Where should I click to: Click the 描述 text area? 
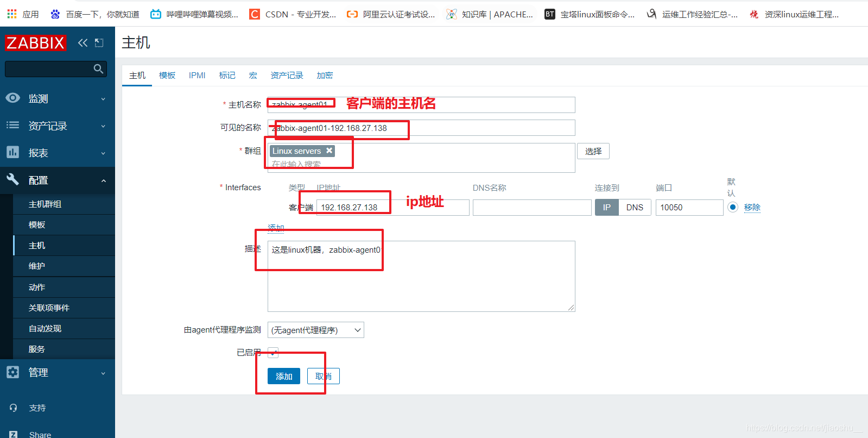click(x=421, y=276)
